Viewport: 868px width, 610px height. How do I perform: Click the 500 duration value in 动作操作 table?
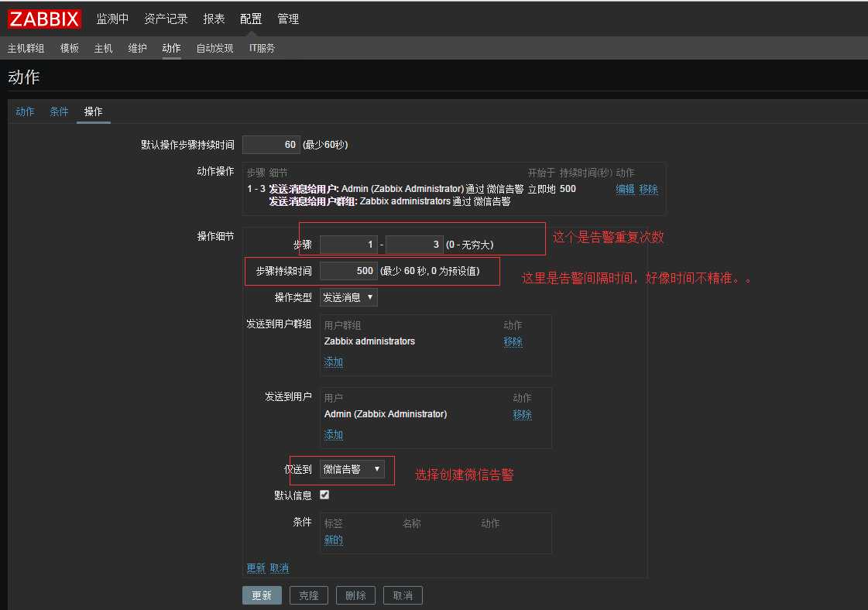click(568, 189)
